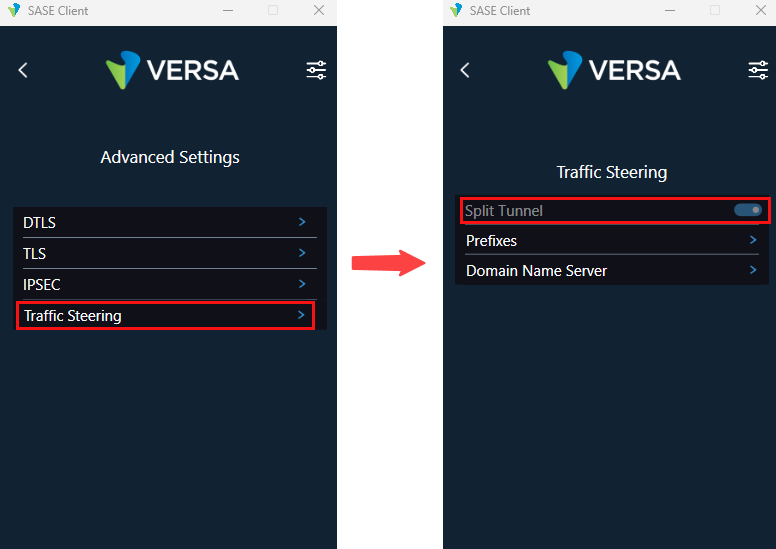Click SASE Client title bar icon, left window
This screenshot has height=549, width=776.
pyautogui.click(x=14, y=10)
